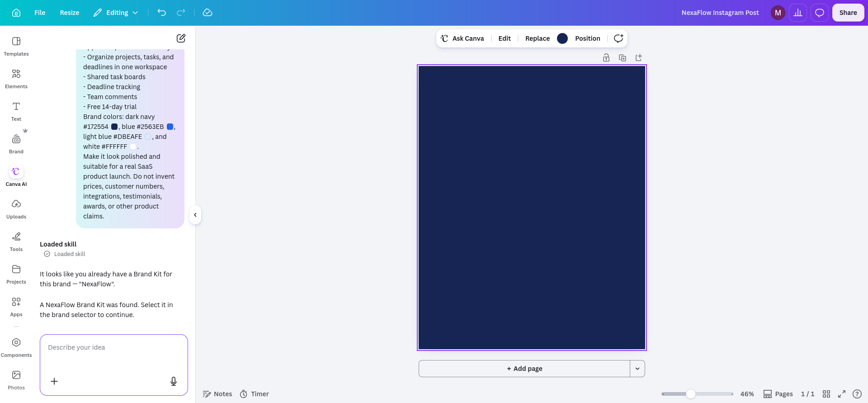The width and height of the screenshot is (868, 403).
Task: Collapse the side panel with the chevron
Action: pyautogui.click(x=195, y=215)
